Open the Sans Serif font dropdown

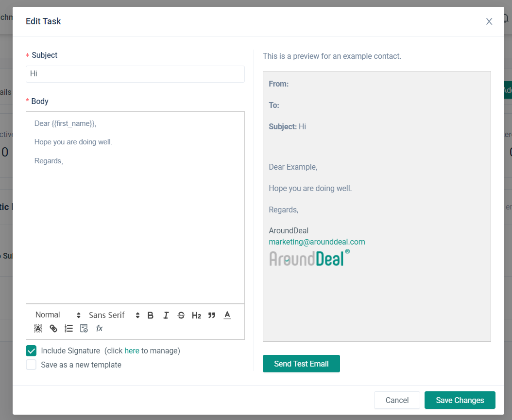pos(114,315)
